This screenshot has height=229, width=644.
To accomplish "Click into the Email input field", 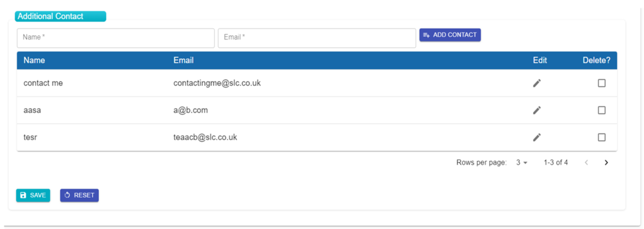I will (x=317, y=38).
